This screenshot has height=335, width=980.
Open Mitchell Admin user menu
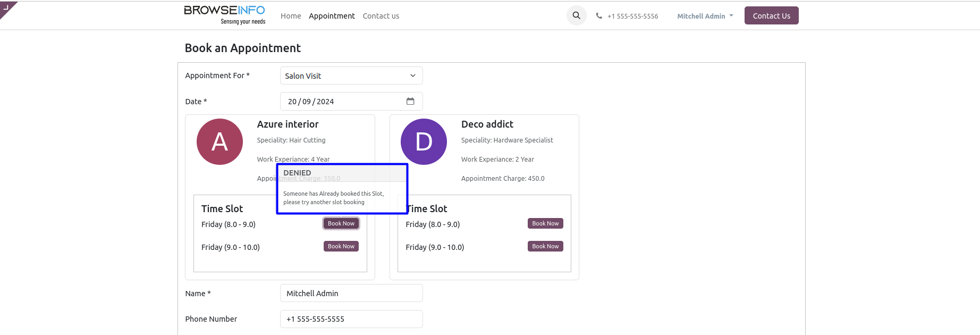click(705, 16)
